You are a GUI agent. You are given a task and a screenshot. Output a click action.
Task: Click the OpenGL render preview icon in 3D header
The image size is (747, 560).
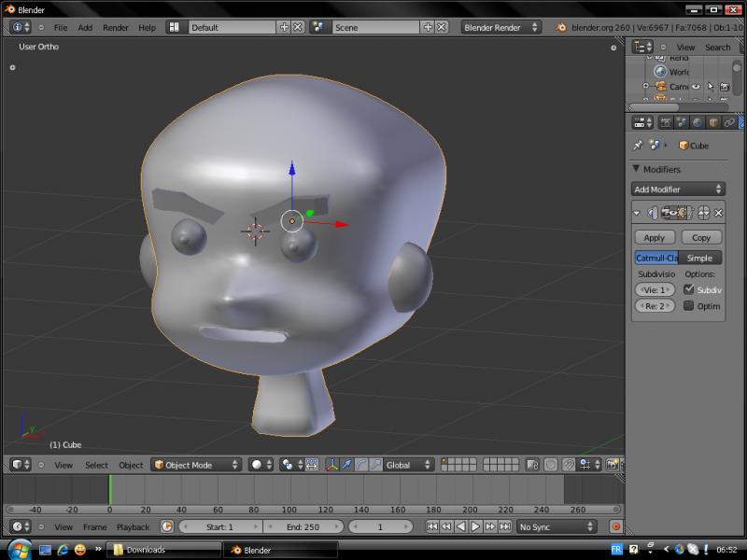[612, 464]
